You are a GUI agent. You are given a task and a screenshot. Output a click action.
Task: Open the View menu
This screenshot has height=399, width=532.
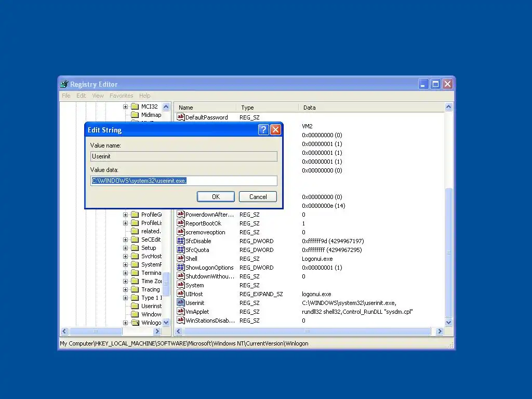click(98, 96)
